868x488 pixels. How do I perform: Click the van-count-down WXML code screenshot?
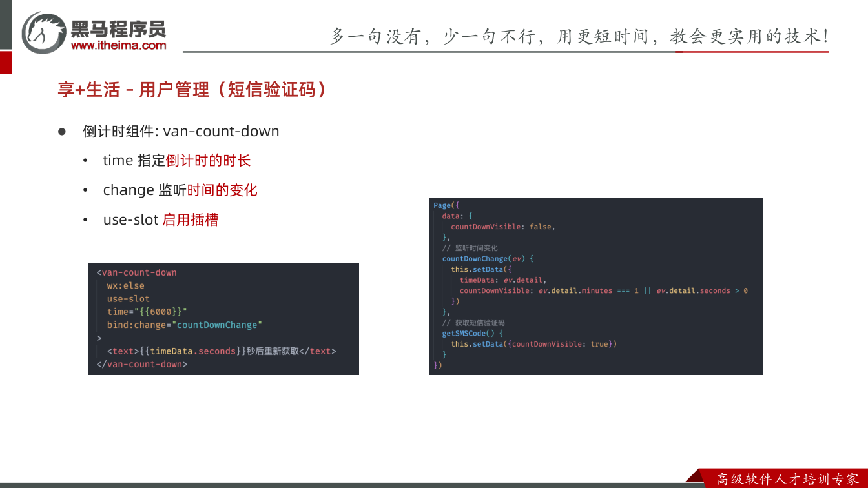pyautogui.click(x=223, y=319)
